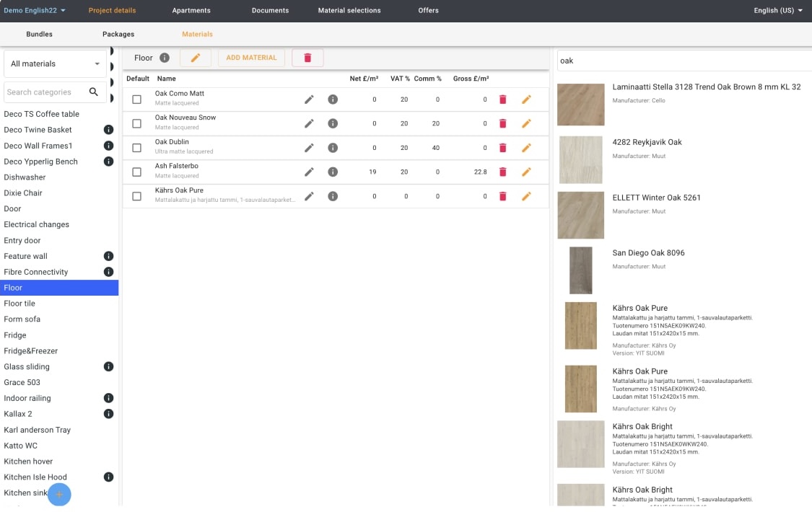Delete Ash Falsterbo via red trash
812x512 pixels.
point(502,172)
